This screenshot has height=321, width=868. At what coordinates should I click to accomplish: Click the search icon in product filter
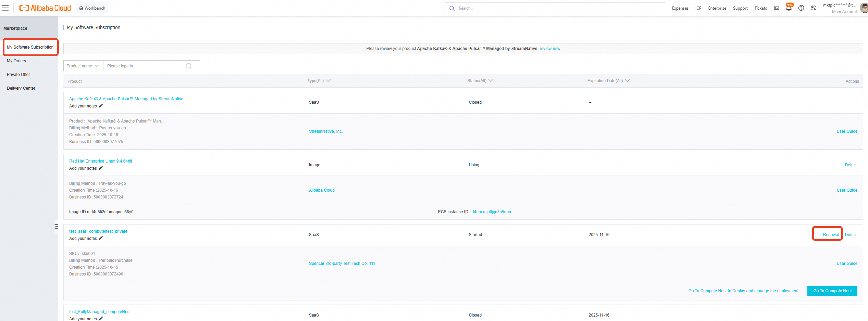tap(188, 66)
